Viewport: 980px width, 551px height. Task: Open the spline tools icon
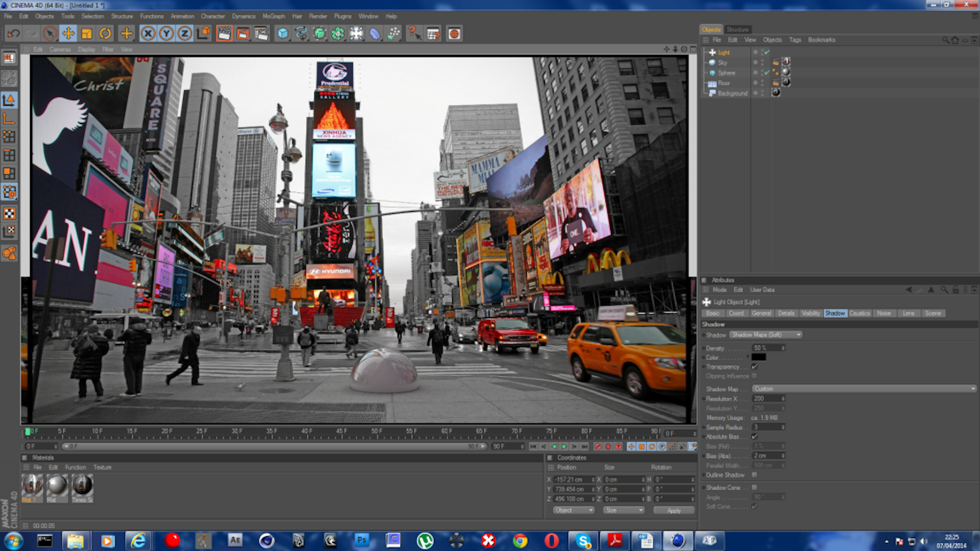[x=301, y=34]
